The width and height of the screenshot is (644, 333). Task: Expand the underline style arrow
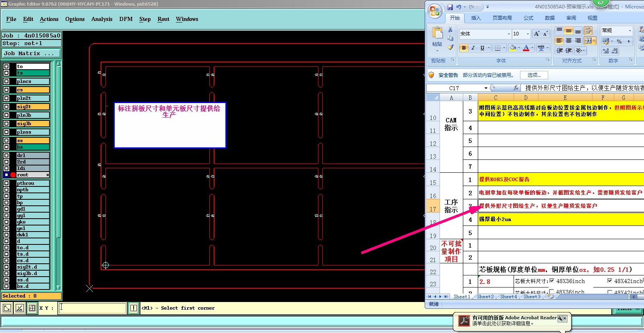coord(489,48)
